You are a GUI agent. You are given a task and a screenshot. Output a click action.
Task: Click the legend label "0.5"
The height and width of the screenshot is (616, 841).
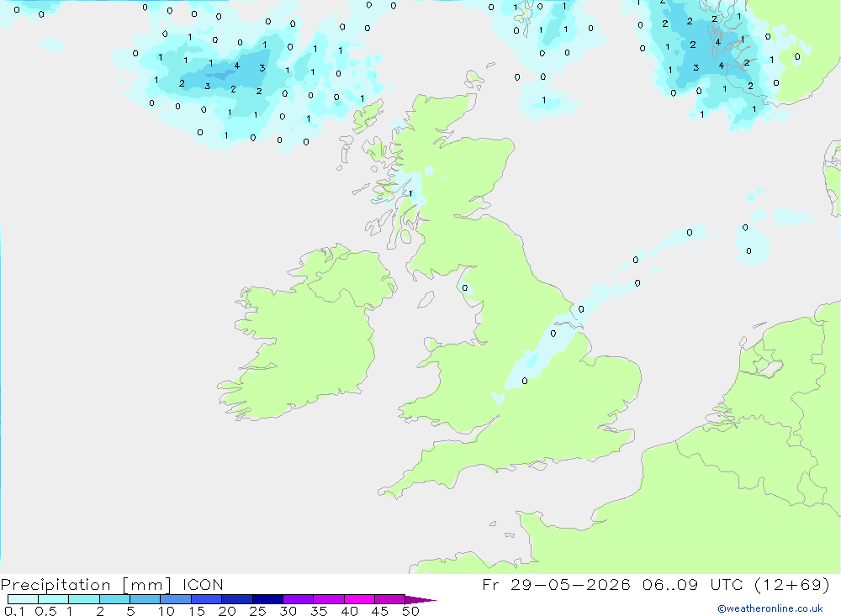[45, 611]
